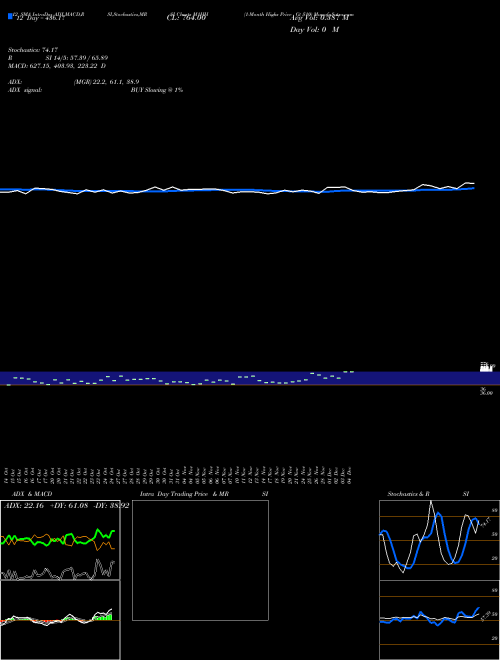500x660 pixels.
Task: Click the 'ADX signal:' label
Action: [x=25, y=90]
